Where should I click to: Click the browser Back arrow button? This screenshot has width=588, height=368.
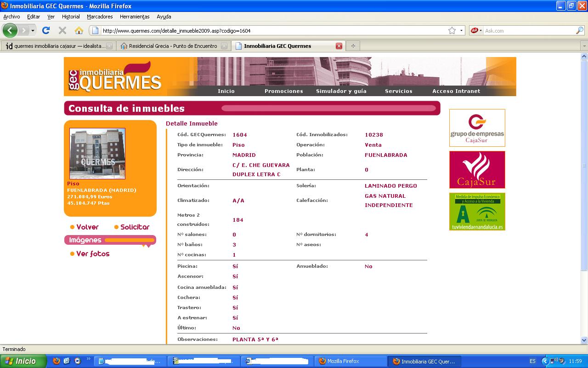10,31
